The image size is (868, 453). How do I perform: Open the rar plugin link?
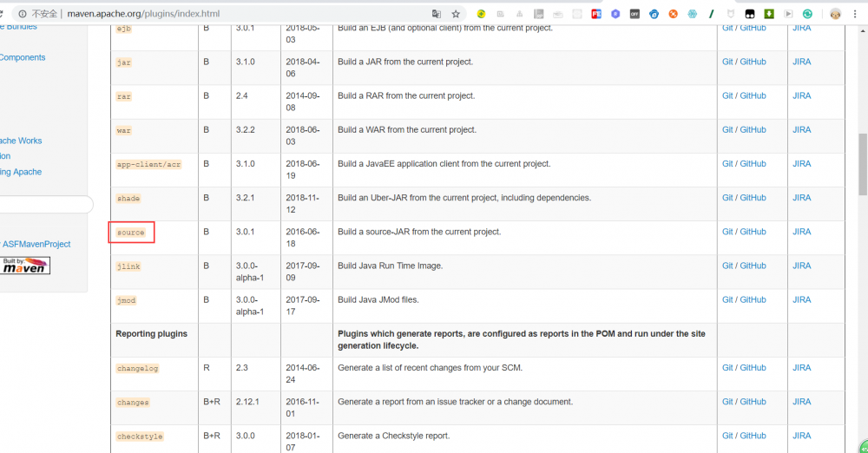coord(124,96)
